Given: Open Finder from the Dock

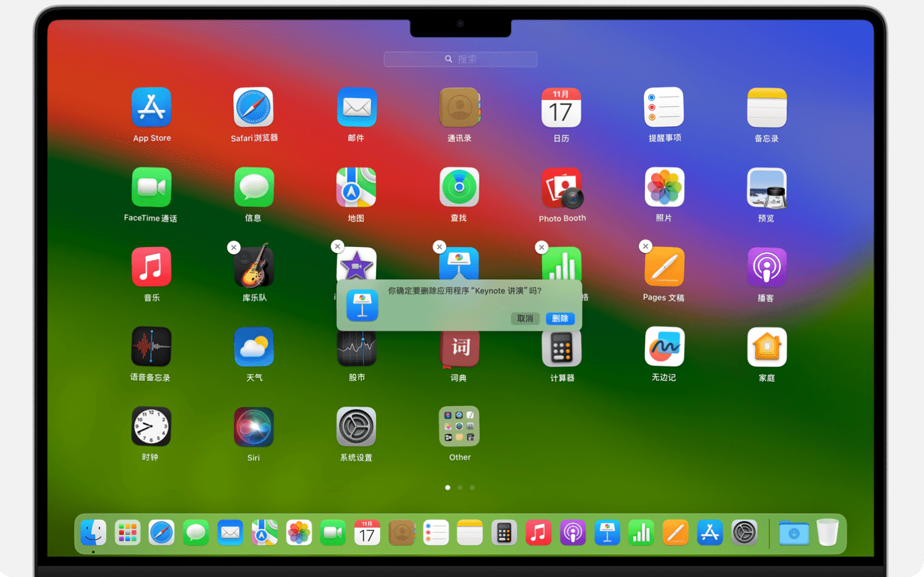Looking at the screenshot, I should pos(93,533).
